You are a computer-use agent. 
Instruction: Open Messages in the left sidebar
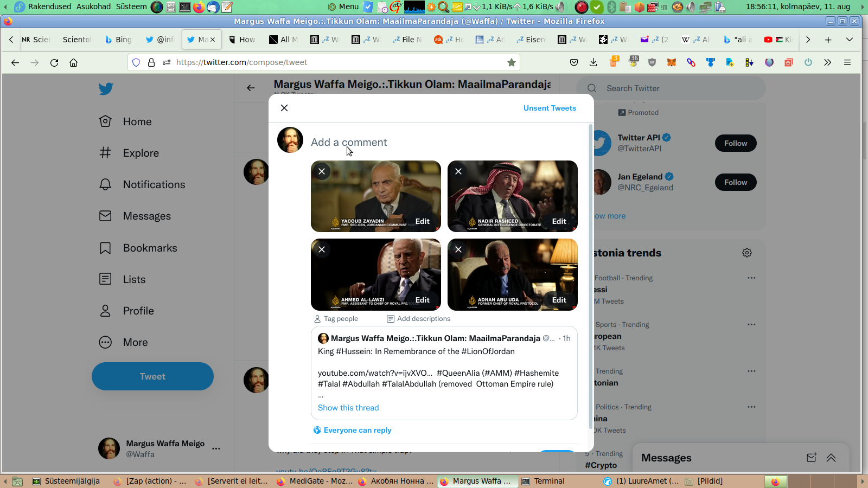[x=135, y=216]
